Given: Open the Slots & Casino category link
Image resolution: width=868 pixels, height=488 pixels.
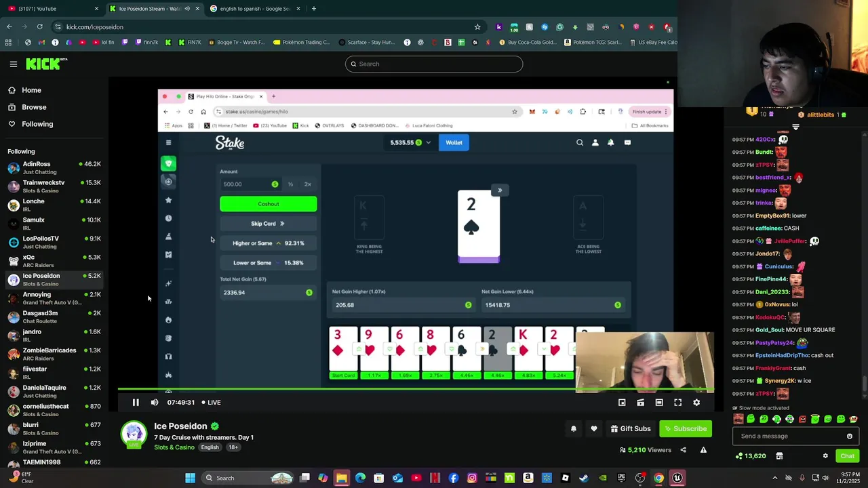Looking at the screenshot, I should 174,447.
